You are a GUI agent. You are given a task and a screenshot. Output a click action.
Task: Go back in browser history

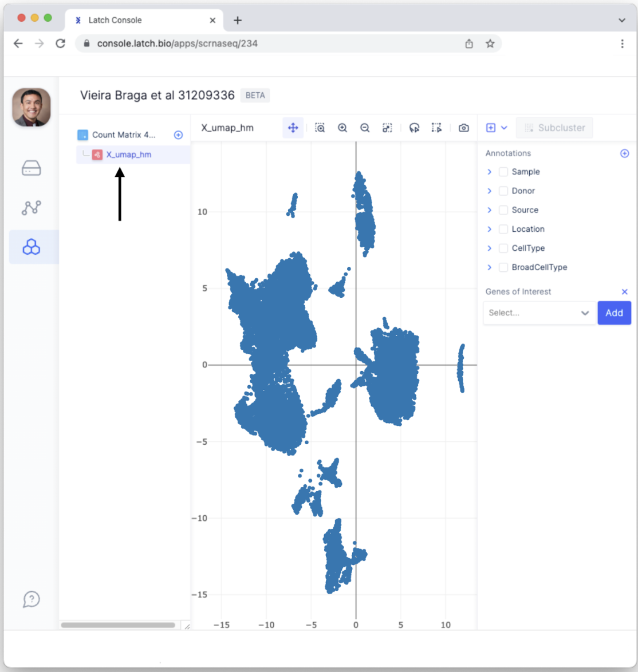[18, 44]
